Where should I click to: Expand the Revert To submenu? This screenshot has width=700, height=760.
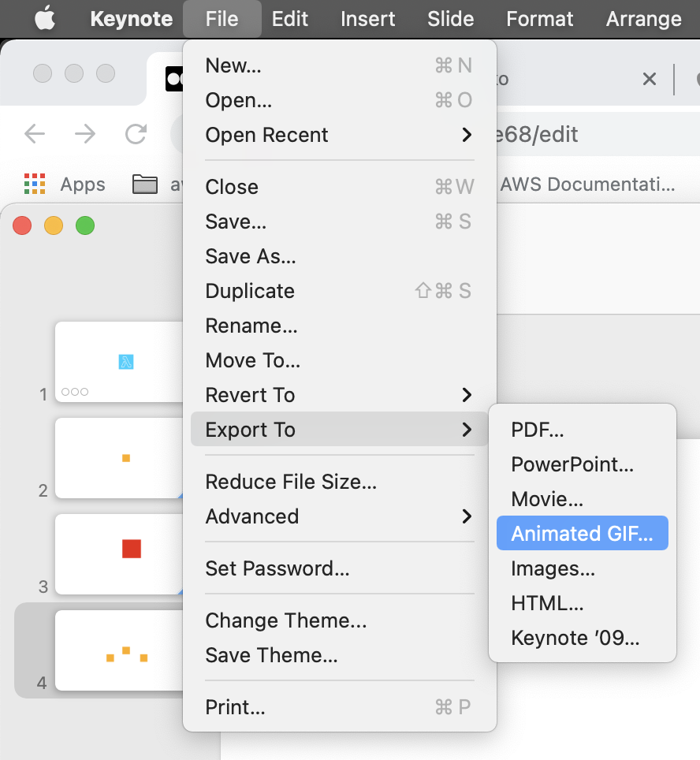339,395
